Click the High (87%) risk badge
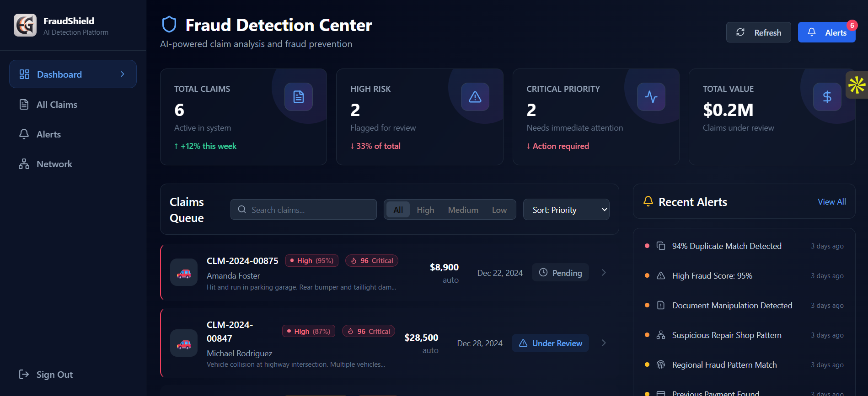This screenshot has height=396, width=868. coord(309,331)
